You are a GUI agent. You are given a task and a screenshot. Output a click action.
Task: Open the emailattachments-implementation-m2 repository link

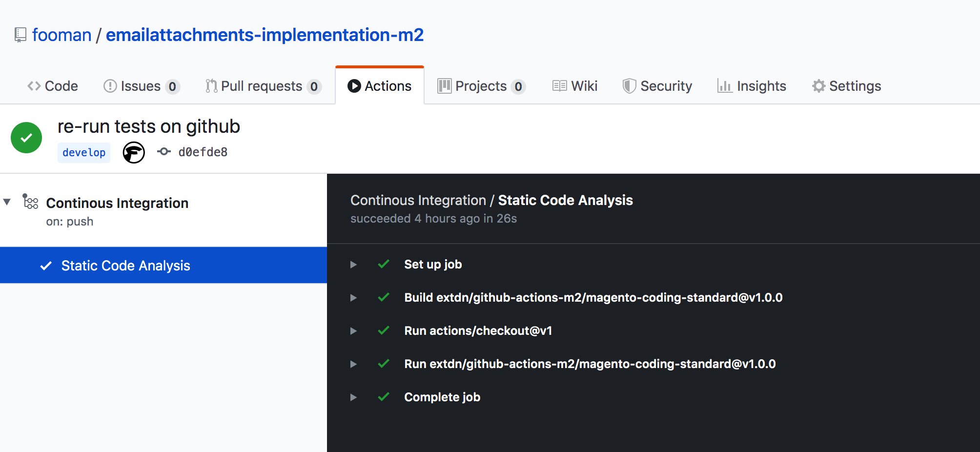point(265,35)
